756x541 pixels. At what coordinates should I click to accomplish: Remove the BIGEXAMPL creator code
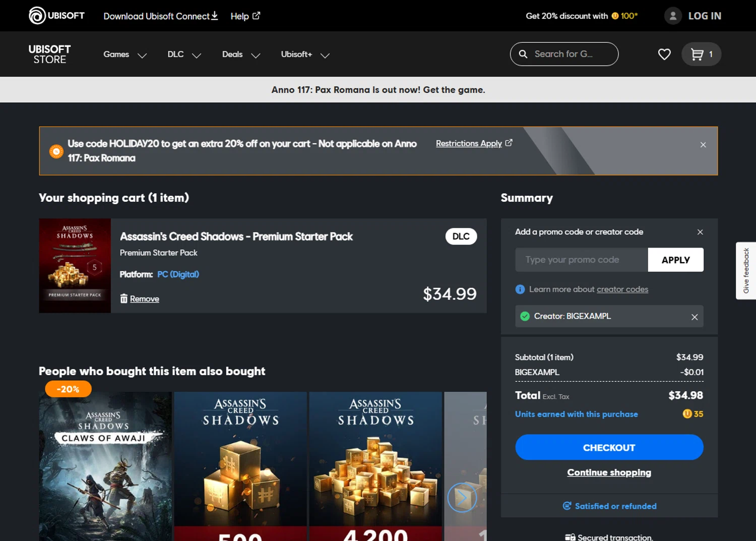click(x=695, y=317)
